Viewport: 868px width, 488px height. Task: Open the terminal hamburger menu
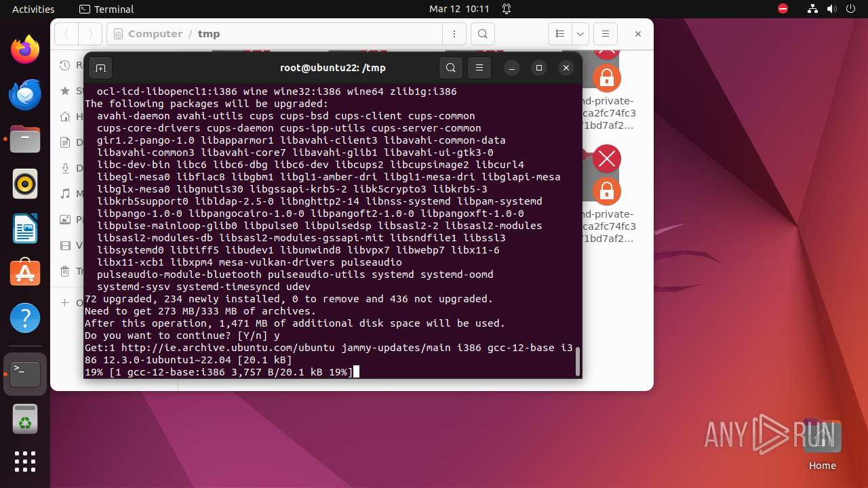point(479,68)
